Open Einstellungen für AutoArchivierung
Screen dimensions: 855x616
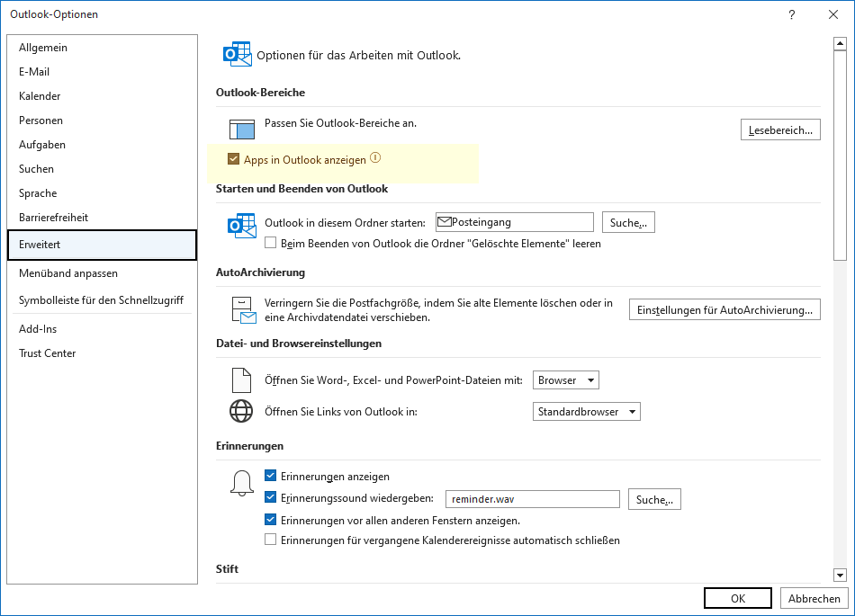724,310
